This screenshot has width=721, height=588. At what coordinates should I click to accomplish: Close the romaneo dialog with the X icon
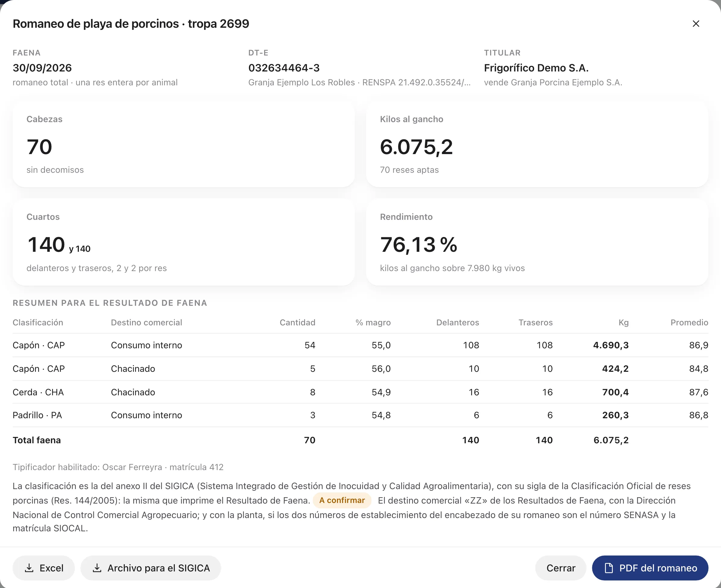696,24
